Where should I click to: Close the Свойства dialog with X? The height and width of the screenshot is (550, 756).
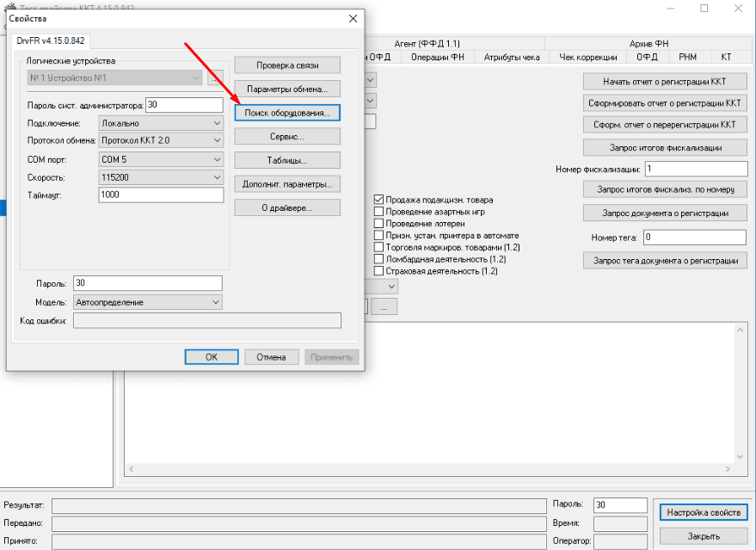point(352,18)
